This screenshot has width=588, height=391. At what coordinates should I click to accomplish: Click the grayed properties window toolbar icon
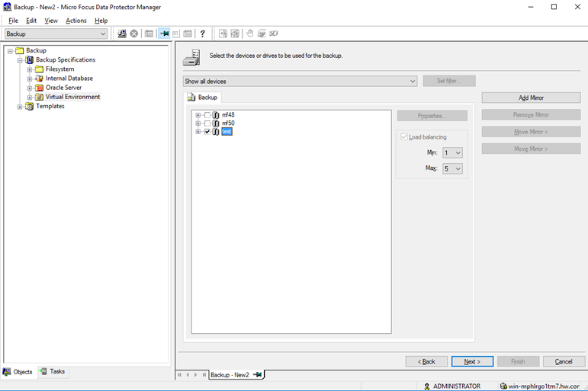(x=149, y=34)
